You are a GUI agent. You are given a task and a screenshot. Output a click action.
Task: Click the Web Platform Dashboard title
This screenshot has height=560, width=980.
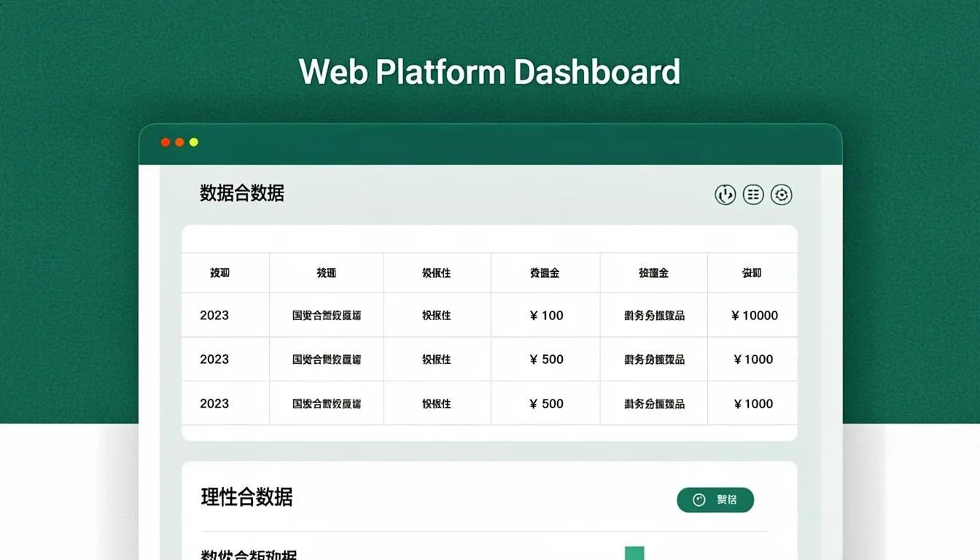(490, 72)
